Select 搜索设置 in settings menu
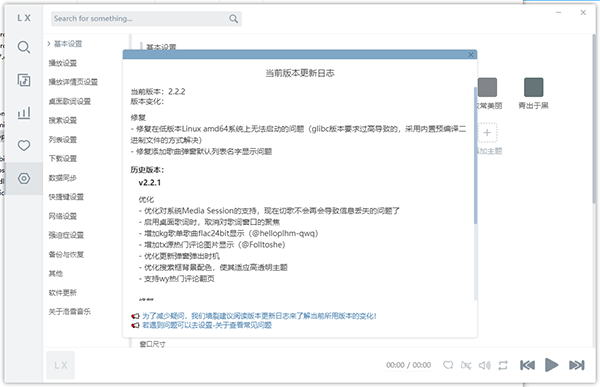Viewport: 600px width, 387px height. click(63, 120)
